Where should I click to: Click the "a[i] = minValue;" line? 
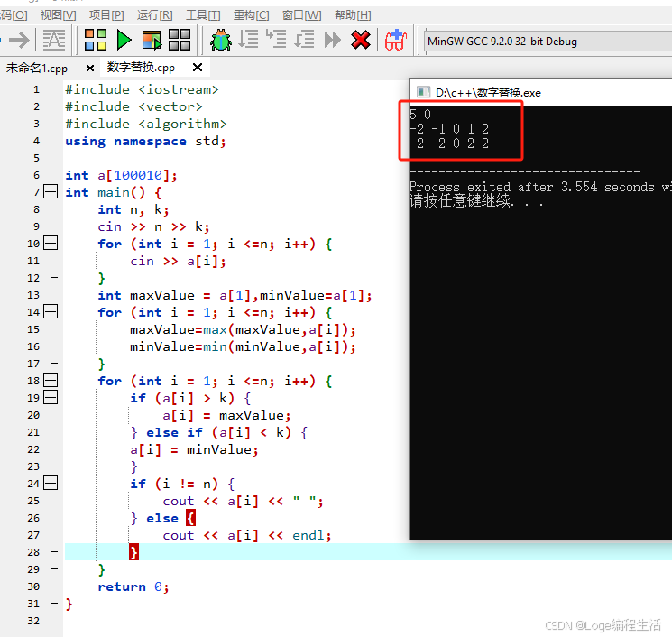pyautogui.click(x=195, y=449)
